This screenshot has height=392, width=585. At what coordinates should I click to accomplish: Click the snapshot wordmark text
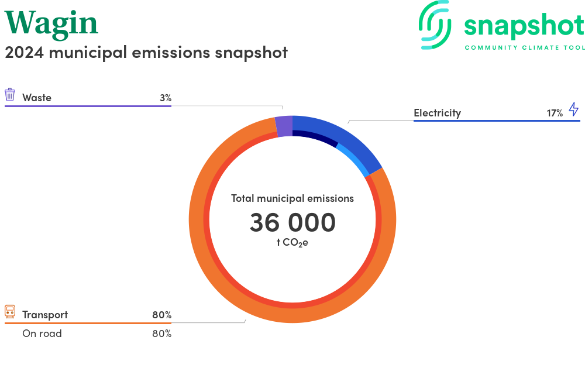pos(524,26)
